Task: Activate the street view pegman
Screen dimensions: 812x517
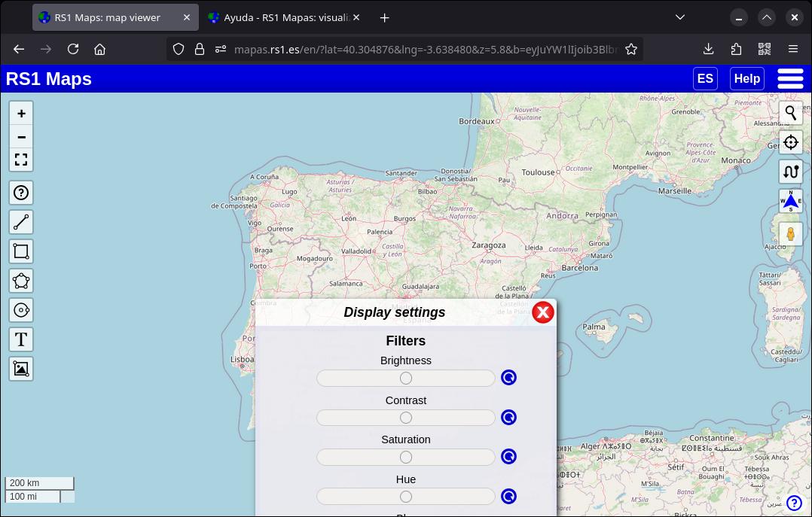Action: click(791, 234)
